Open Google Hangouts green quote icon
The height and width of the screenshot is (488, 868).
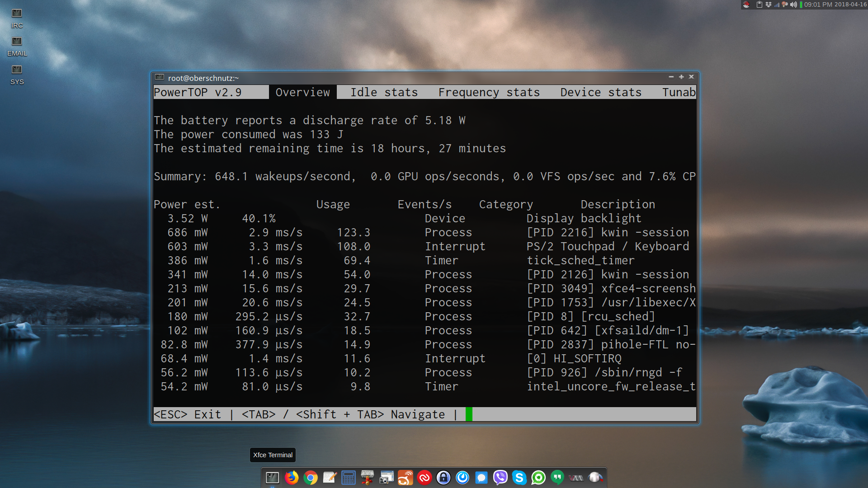557,478
